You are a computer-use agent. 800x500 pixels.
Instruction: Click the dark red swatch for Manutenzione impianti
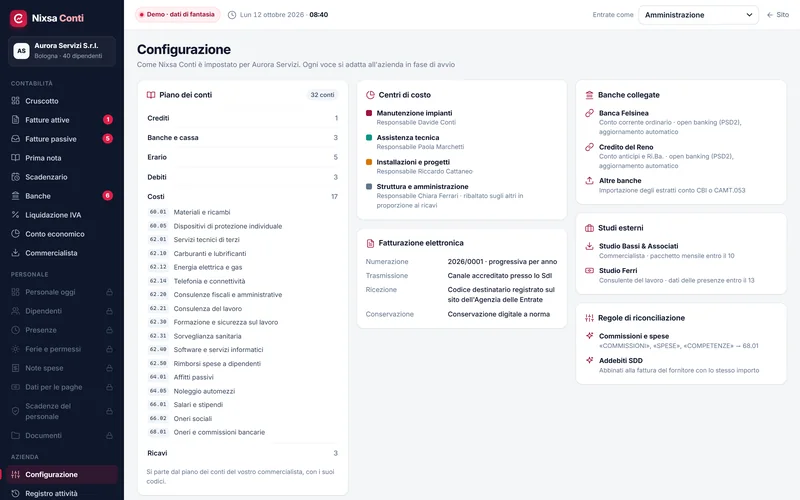click(x=369, y=113)
